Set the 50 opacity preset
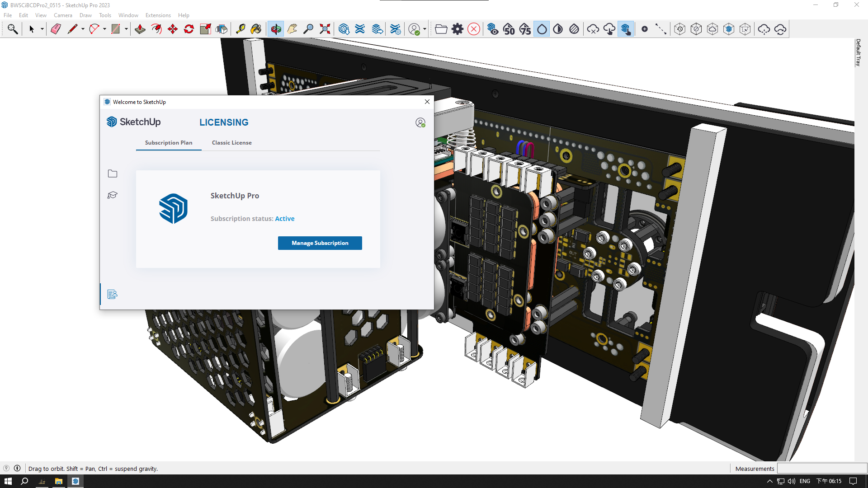Screen dimensions: 868x488 tap(509, 29)
